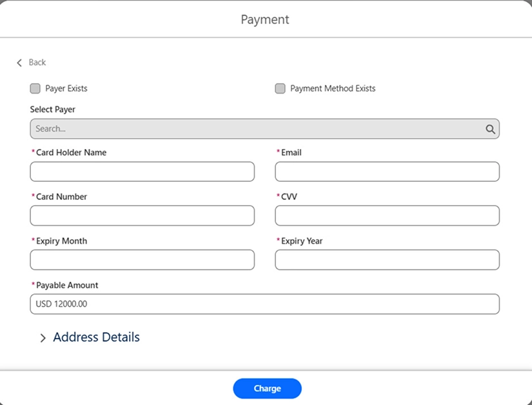Image resolution: width=532 pixels, height=405 pixels.
Task: Focus the Card Number input box
Action: click(x=142, y=215)
